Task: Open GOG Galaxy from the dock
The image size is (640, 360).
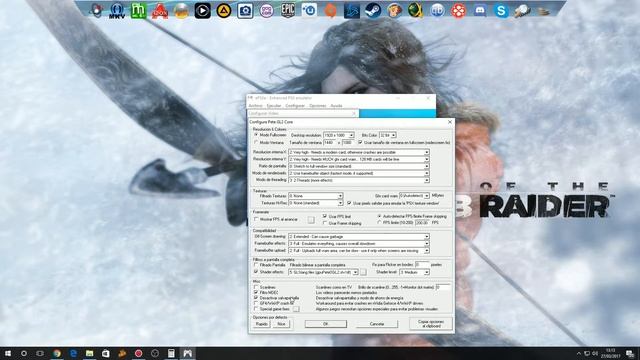Action: point(267,11)
